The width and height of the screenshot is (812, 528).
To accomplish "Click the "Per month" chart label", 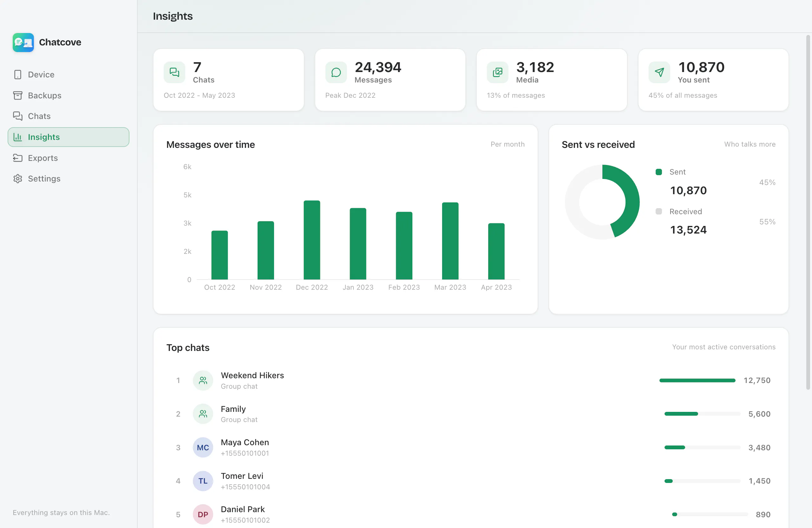I will pos(508,144).
